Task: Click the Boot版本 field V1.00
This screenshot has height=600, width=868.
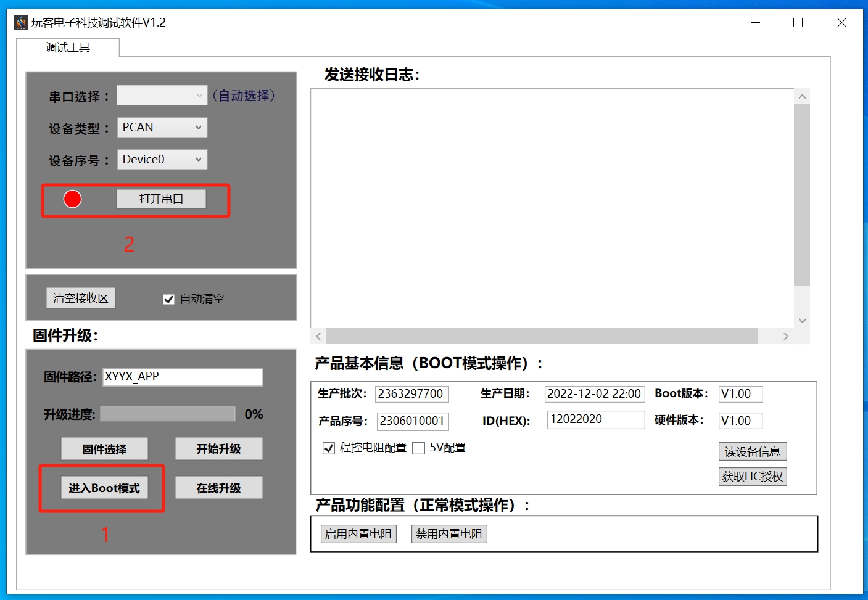Action: [740, 394]
